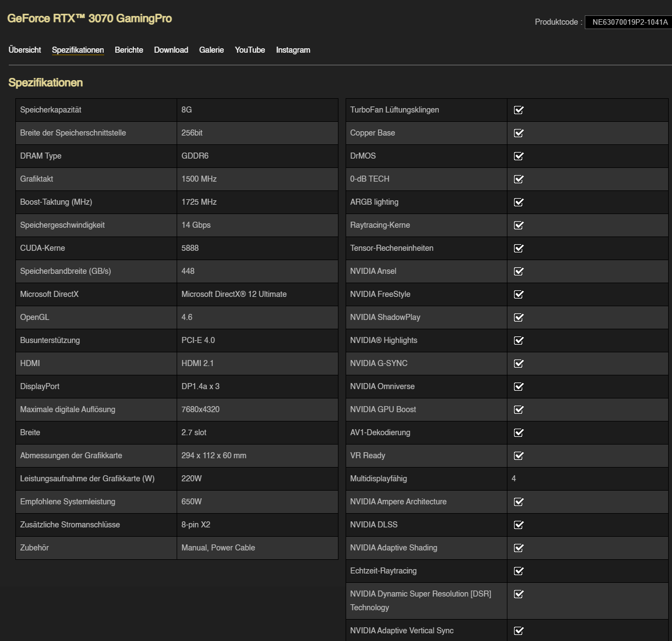This screenshot has height=641, width=672.
Task: Click the NVIDIA G-SYNC checkmark
Action: [x=519, y=363]
